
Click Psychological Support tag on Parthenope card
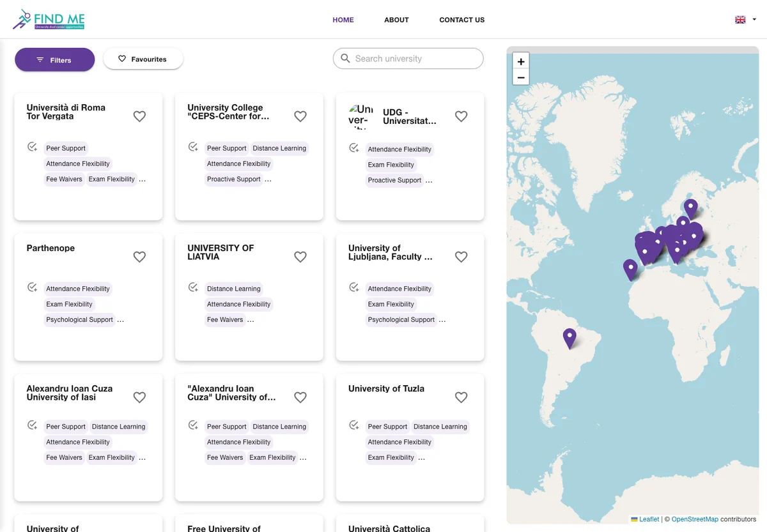pos(79,319)
